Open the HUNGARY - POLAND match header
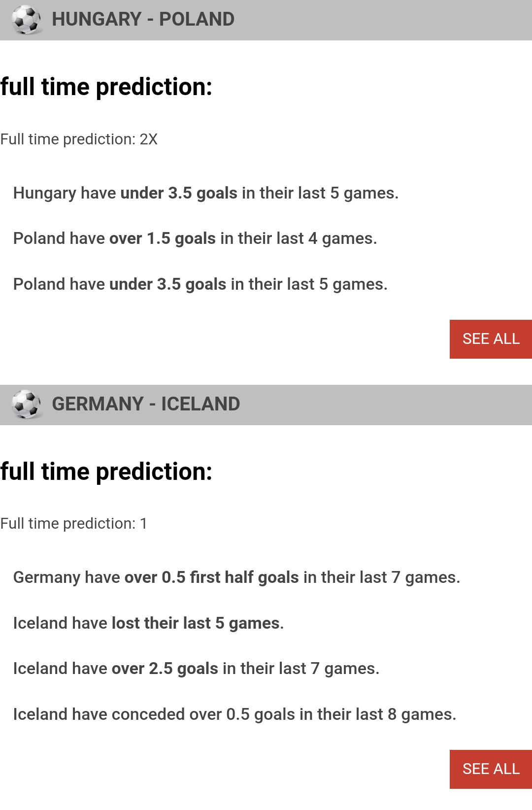Screen dimensions: 532x810 (x=143, y=19)
